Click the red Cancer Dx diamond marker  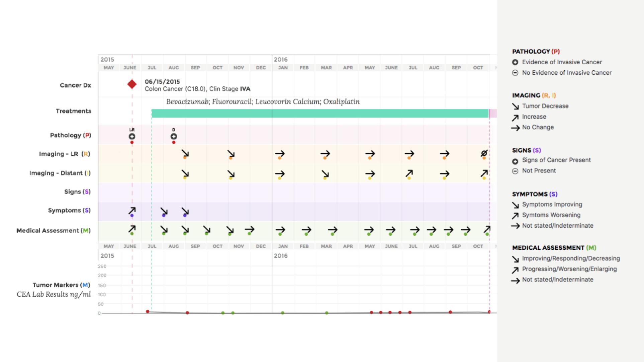pyautogui.click(x=132, y=84)
